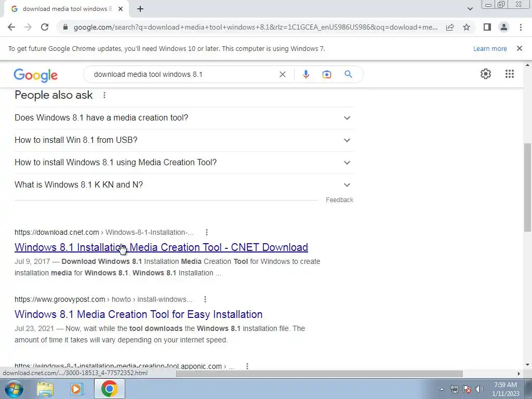Expand 'How to install Windows 8.1 using Media Creation Tool?'
This screenshot has width=532, height=399.
coord(183,163)
